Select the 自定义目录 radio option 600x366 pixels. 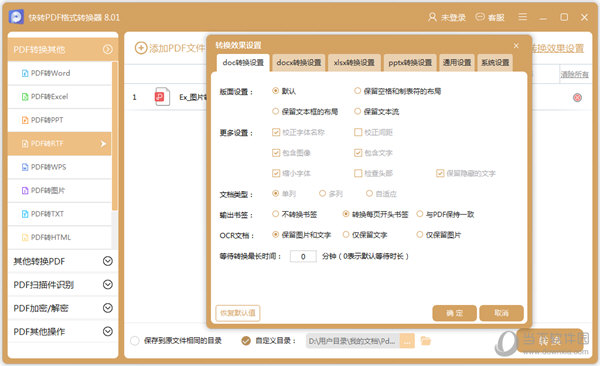[246, 340]
